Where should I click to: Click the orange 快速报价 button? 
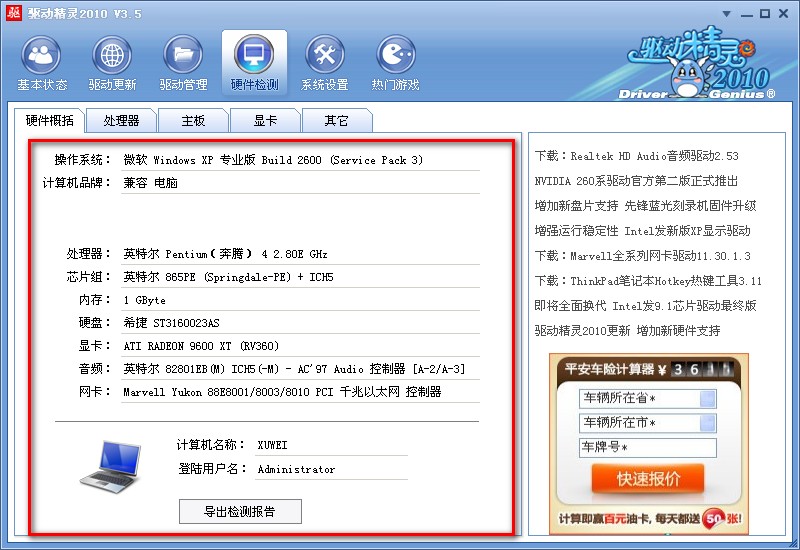tap(647, 479)
